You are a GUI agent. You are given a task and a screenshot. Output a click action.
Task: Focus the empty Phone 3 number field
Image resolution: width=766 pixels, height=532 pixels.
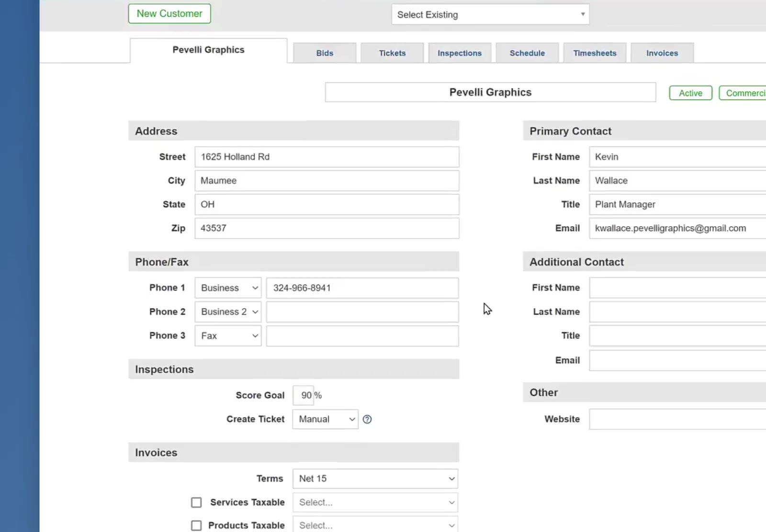[x=362, y=336]
